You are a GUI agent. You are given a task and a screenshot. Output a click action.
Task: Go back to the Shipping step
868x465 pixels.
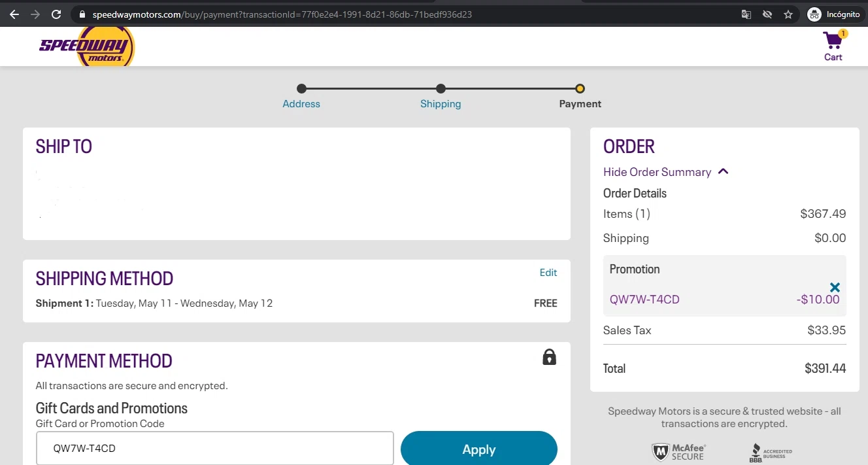point(441,103)
